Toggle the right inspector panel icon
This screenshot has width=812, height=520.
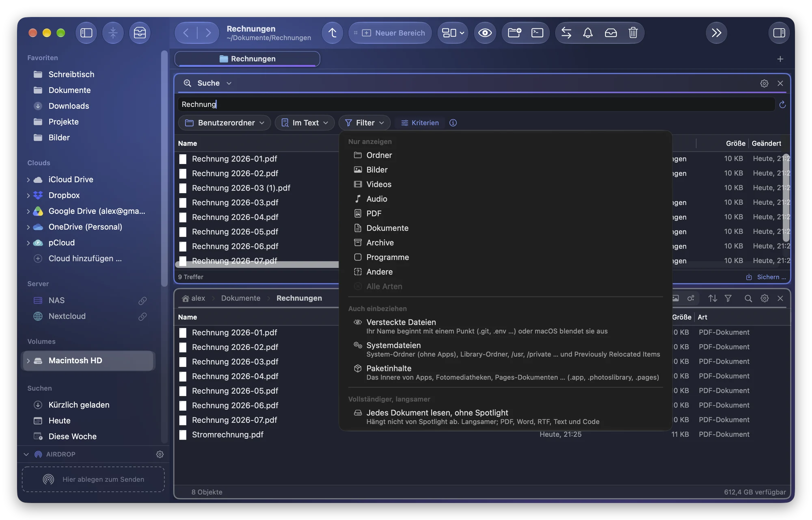click(779, 33)
